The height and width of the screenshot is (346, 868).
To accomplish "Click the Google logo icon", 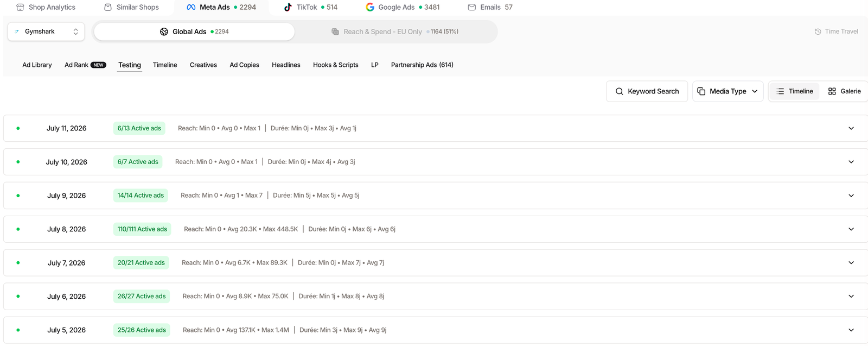I will click(x=370, y=7).
